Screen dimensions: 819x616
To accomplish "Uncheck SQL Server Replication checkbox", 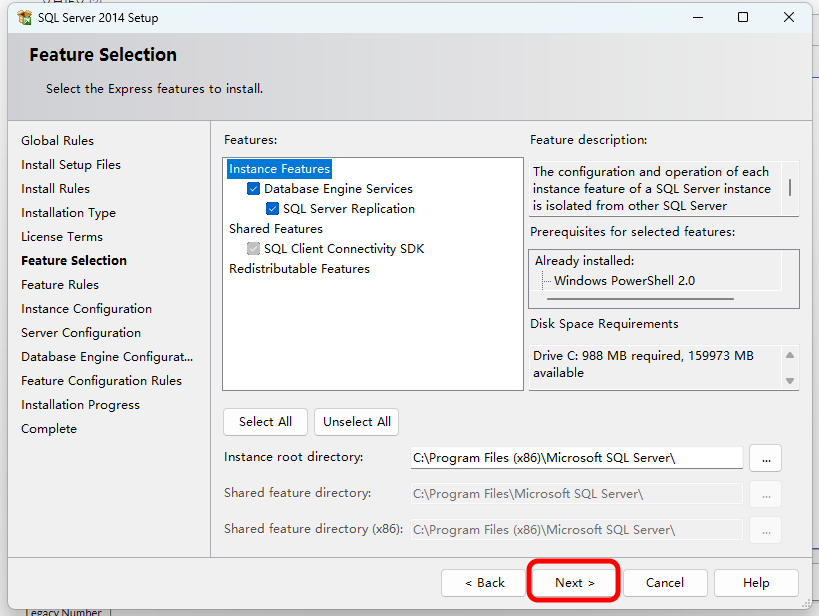I will click(273, 209).
